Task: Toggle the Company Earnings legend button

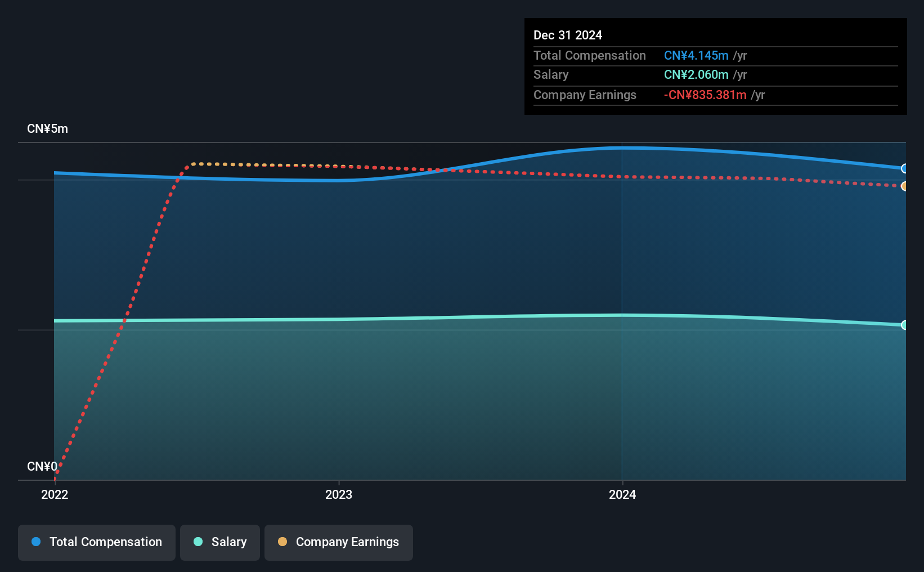Action: coord(339,542)
